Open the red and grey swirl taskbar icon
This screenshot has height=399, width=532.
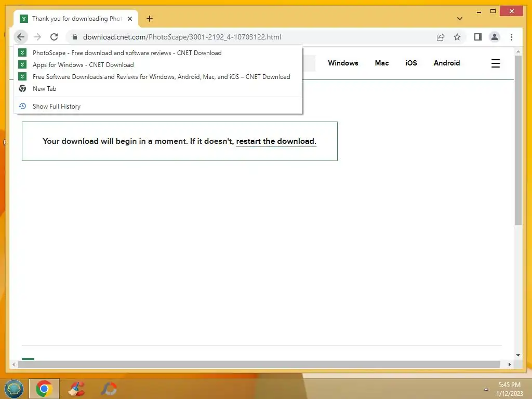tap(109, 389)
